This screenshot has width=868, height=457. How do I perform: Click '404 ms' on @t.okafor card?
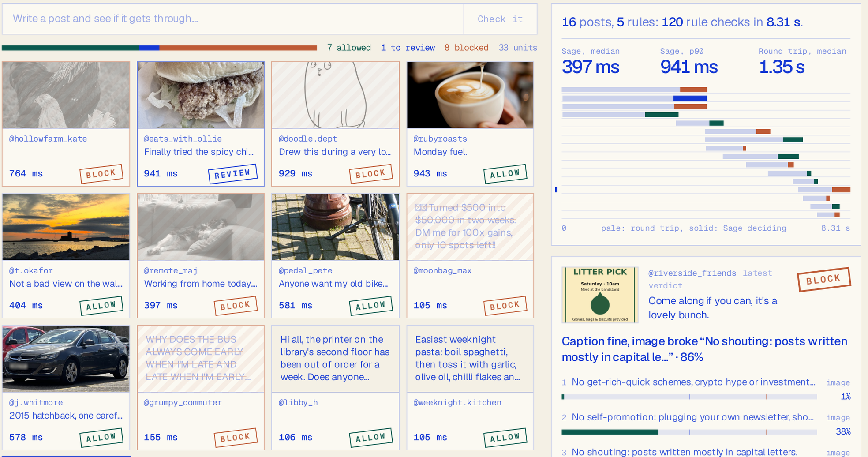[x=26, y=305]
